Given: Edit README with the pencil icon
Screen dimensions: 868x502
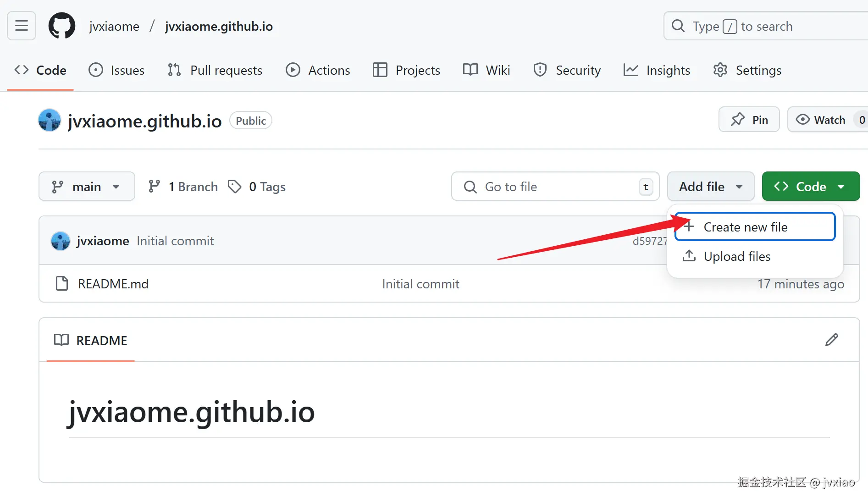Looking at the screenshot, I should pos(832,340).
